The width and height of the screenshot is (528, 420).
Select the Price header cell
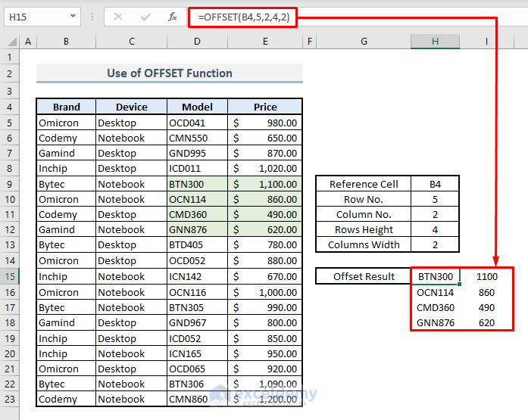tap(265, 107)
